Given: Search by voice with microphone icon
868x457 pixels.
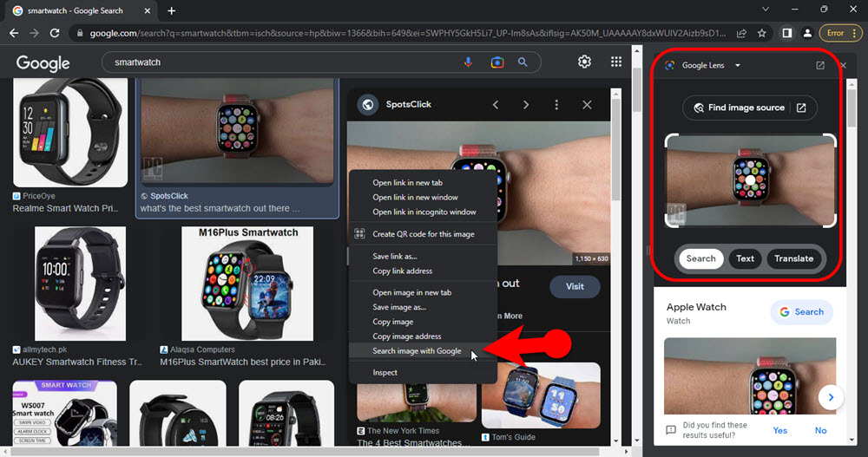Looking at the screenshot, I should point(469,62).
